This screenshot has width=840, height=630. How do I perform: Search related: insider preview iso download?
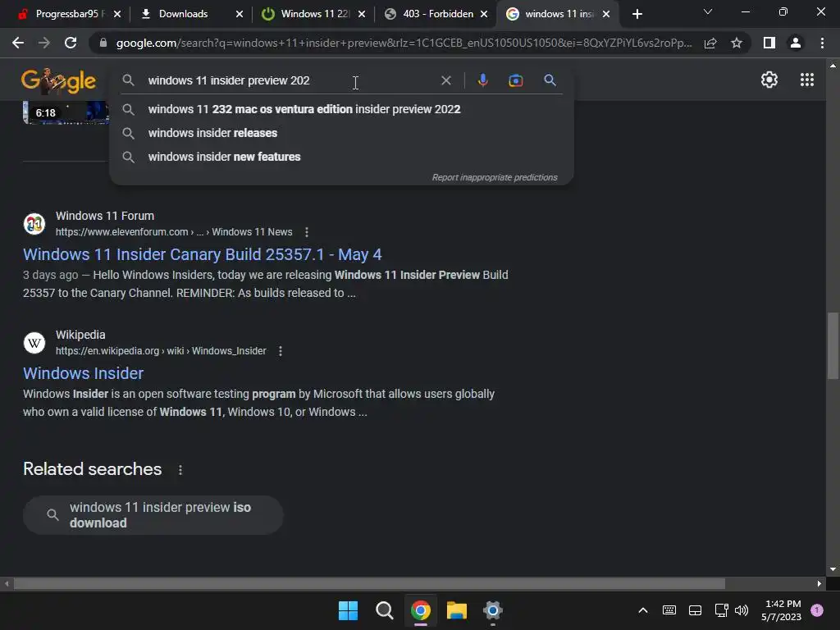point(153,515)
